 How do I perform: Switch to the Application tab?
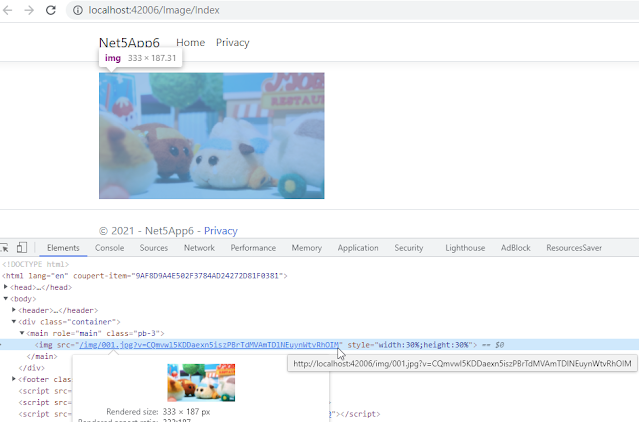click(358, 248)
